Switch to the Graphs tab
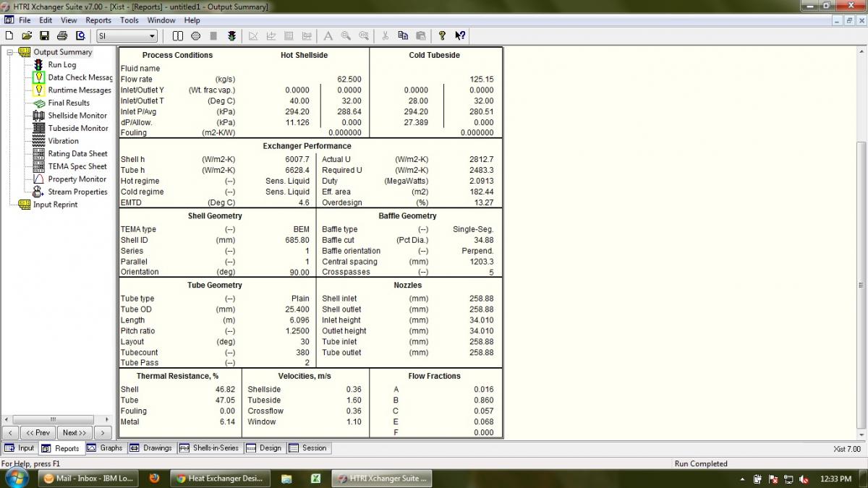Screen dimensions: 868x488 (x=105, y=448)
